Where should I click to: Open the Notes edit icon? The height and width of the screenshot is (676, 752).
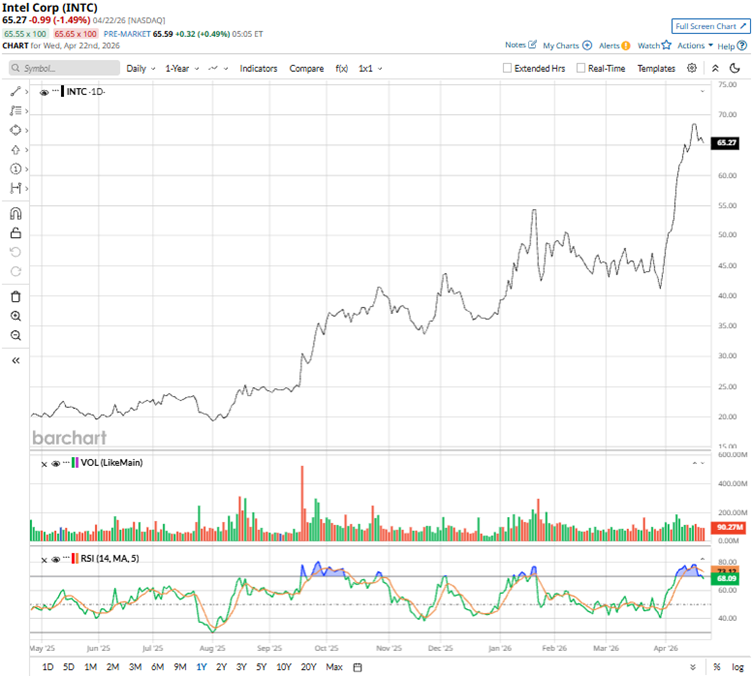coord(532,45)
